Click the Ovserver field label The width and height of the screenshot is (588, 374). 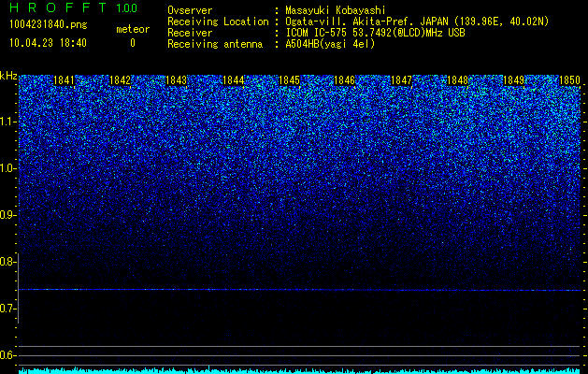click(190, 10)
